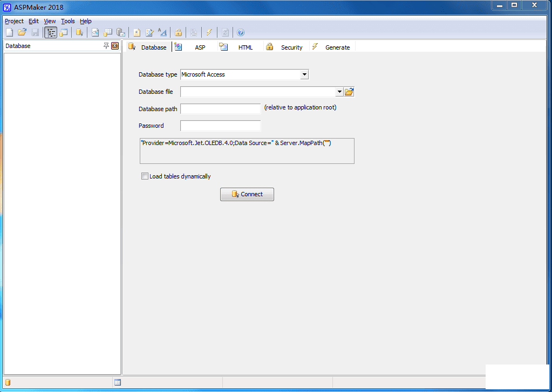Create a new project with the toolbar icon
This screenshot has height=392, width=552.
tap(10, 33)
